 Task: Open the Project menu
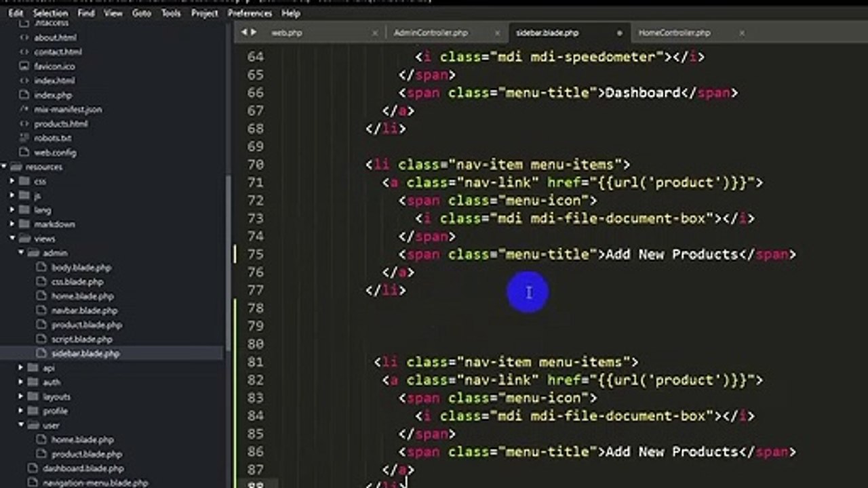(205, 13)
